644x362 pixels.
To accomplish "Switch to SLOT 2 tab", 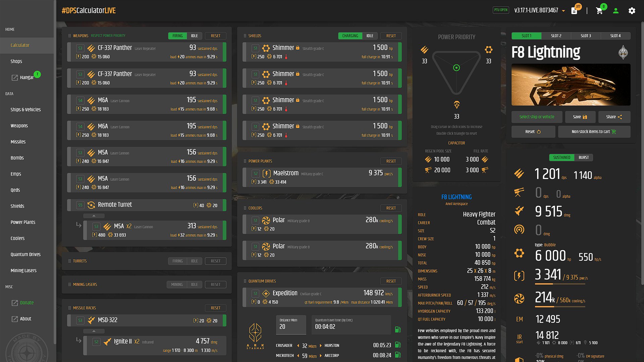I will coord(556,36).
